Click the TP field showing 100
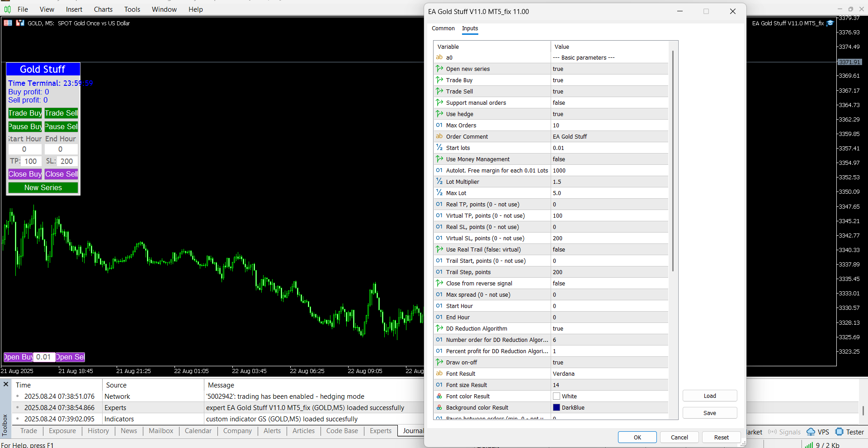 (x=31, y=161)
